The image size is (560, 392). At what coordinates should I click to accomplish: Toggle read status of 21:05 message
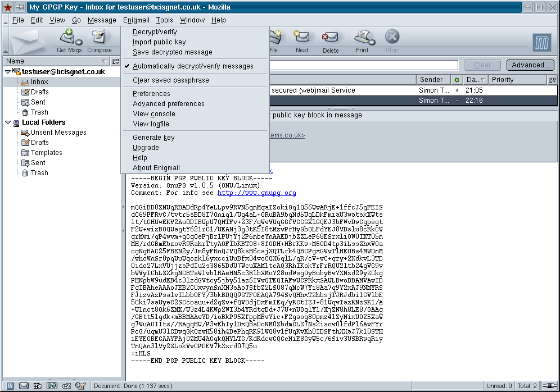pos(457,90)
